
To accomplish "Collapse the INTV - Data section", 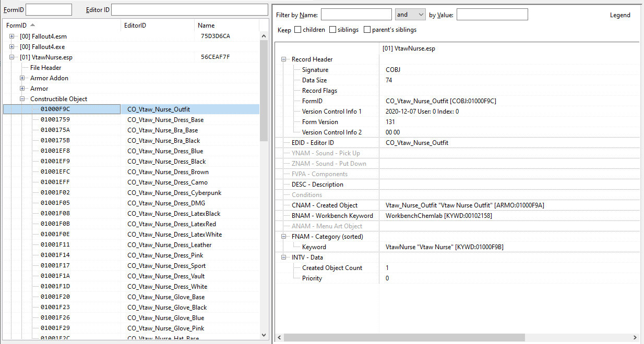I will 284,257.
